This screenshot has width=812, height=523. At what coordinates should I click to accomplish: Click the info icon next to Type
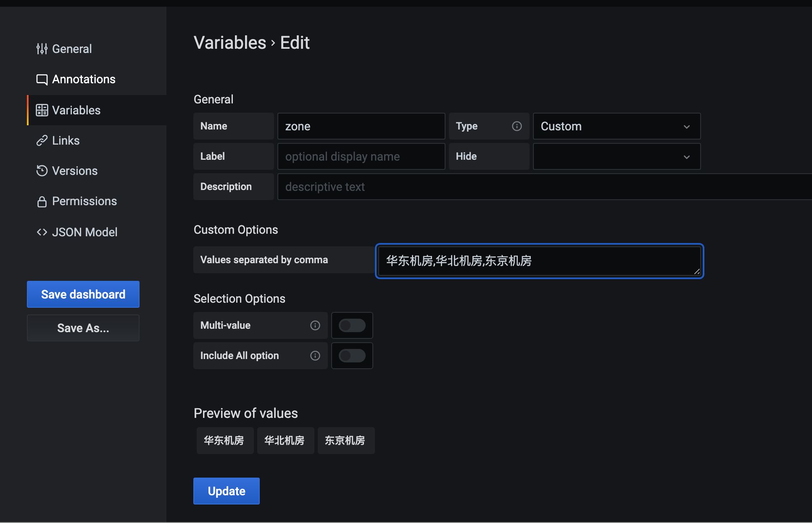pos(517,126)
